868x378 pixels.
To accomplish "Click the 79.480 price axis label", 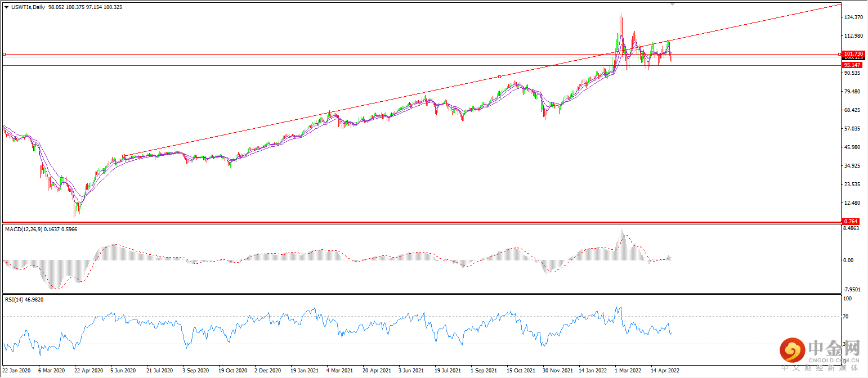I will point(852,92).
